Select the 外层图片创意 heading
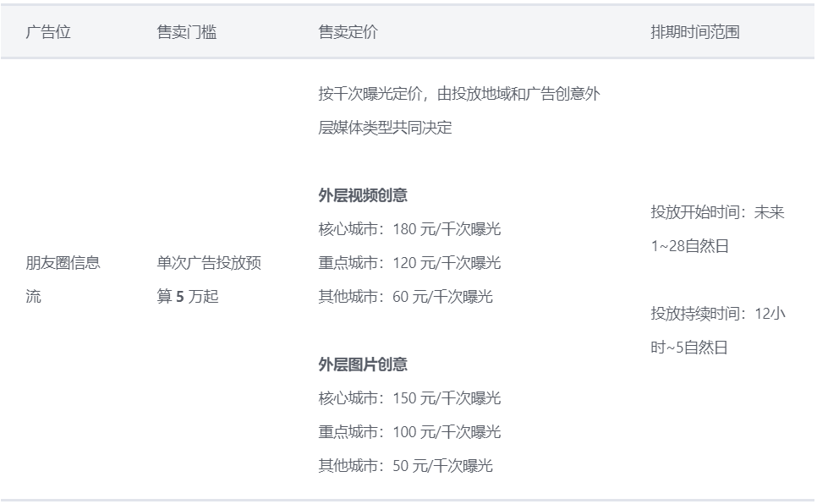 [x=363, y=364]
